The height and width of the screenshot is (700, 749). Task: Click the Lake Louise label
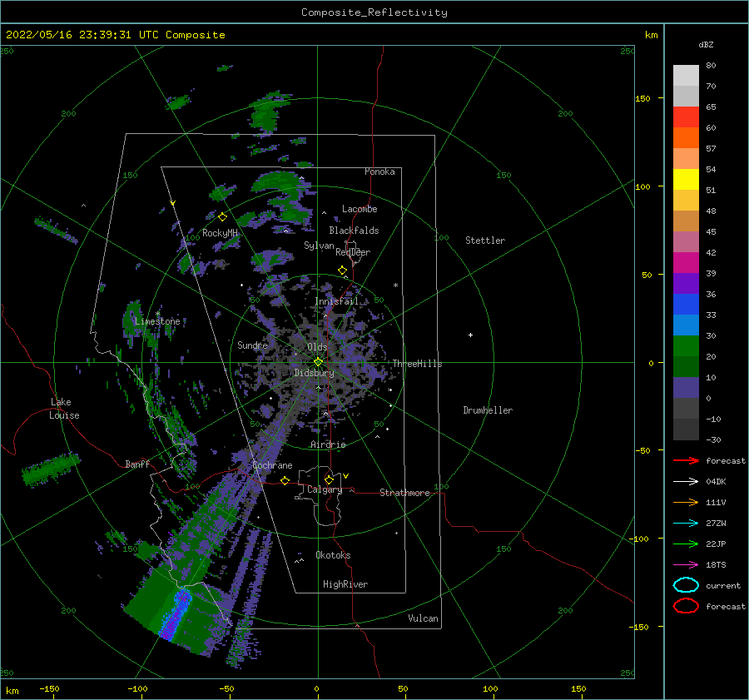[64, 409]
